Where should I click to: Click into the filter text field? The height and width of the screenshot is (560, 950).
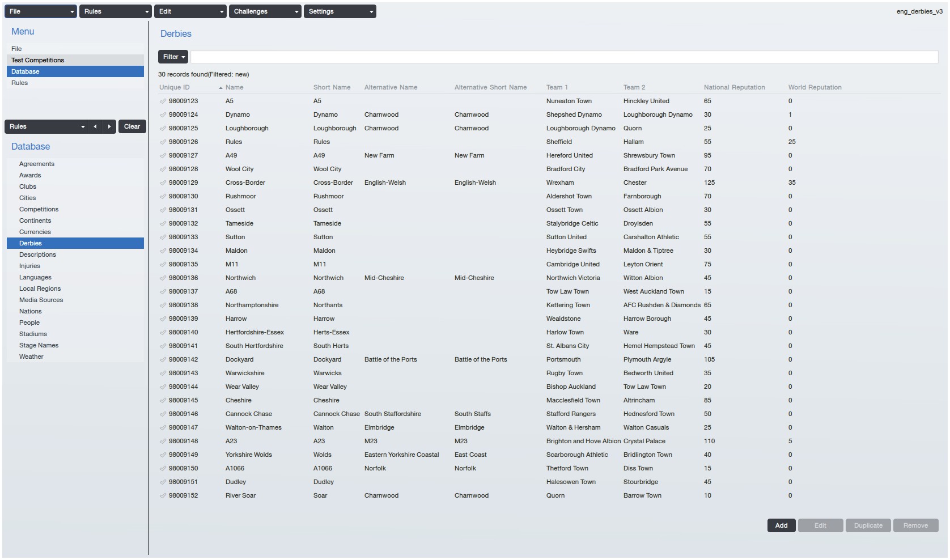coord(564,57)
